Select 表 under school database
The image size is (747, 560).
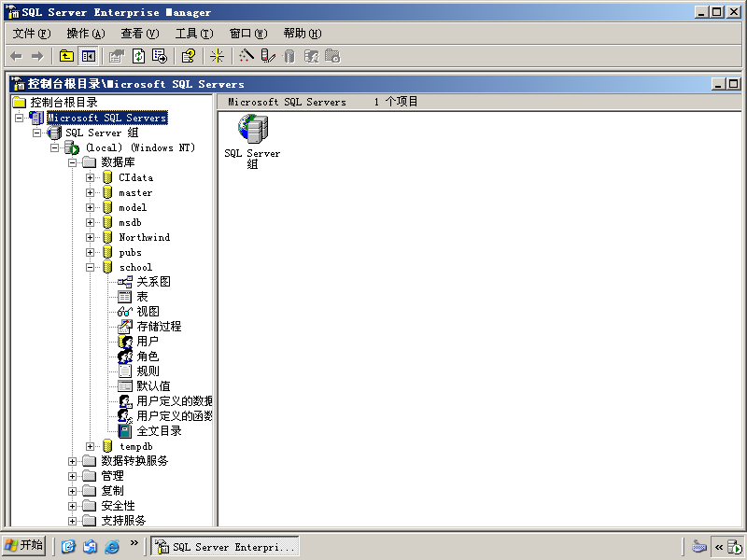click(x=143, y=297)
